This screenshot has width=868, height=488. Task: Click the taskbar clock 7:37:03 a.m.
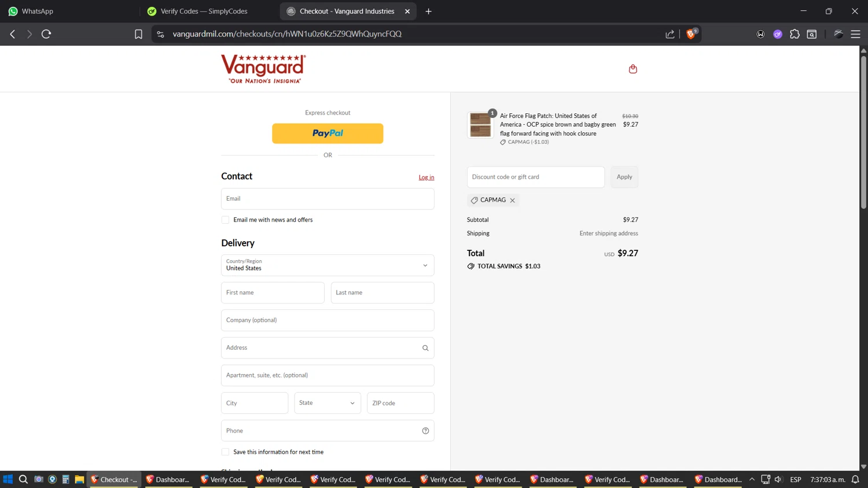pyautogui.click(x=827, y=479)
